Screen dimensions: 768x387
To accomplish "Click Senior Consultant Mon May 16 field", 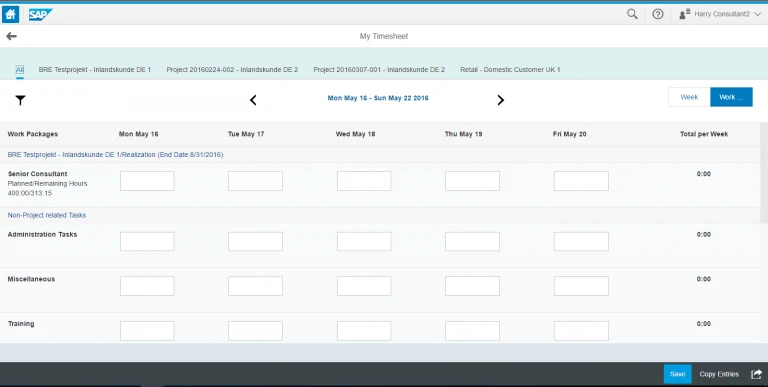I will [x=147, y=181].
